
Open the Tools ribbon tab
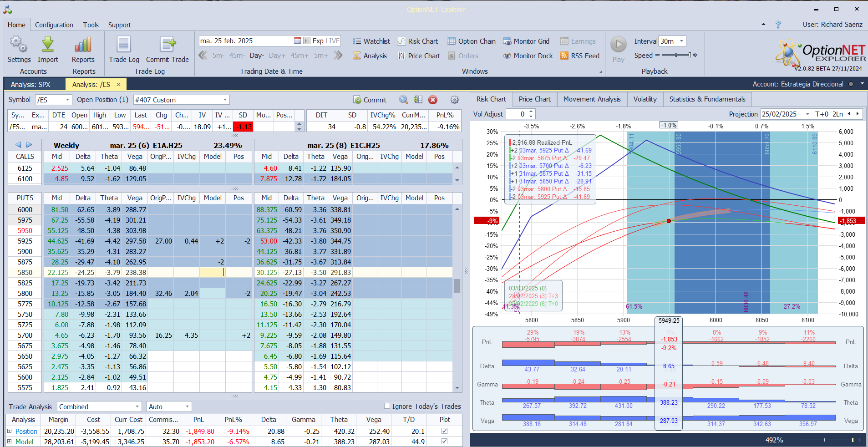click(x=91, y=25)
